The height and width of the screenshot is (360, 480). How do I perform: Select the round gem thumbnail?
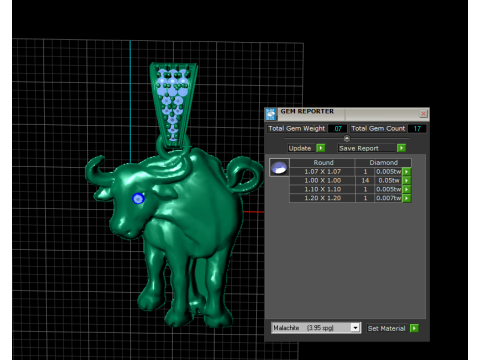[x=279, y=168]
